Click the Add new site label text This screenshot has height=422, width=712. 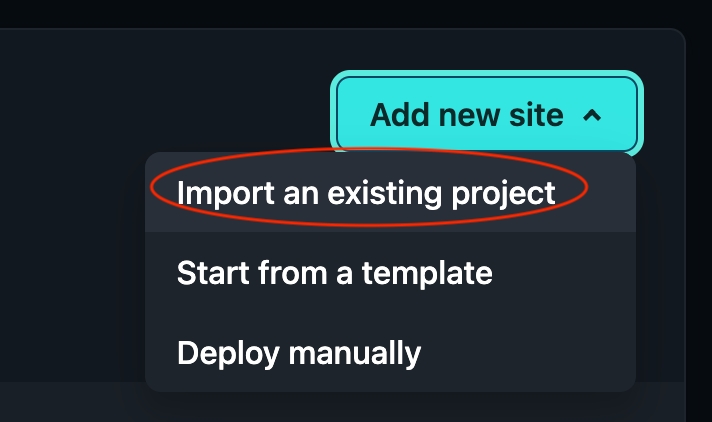(466, 115)
